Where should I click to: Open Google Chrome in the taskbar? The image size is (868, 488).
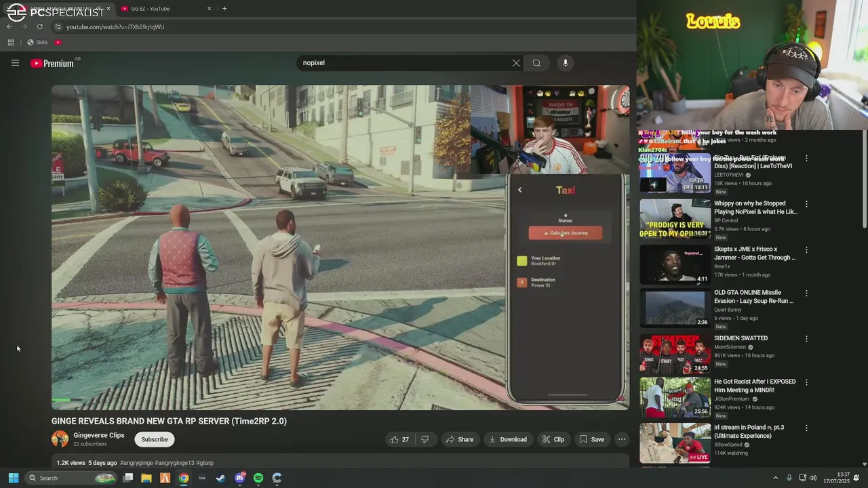click(183, 478)
